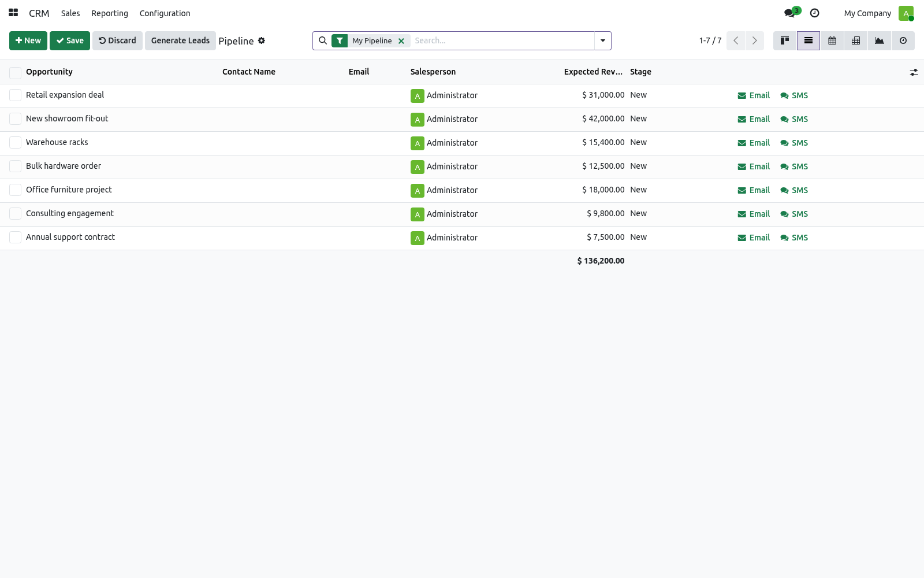Viewport: 924px width, 578px height.
Task: Send Email for Retail expansion deal
Action: point(754,95)
